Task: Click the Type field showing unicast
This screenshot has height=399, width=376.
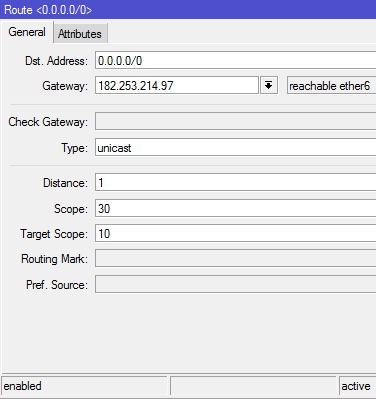Action: point(235,147)
